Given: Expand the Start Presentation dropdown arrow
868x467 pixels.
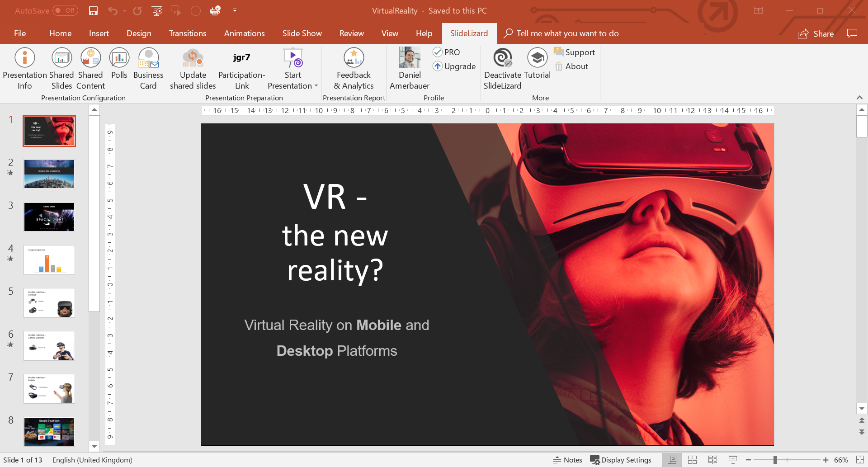Looking at the screenshot, I should point(316,86).
